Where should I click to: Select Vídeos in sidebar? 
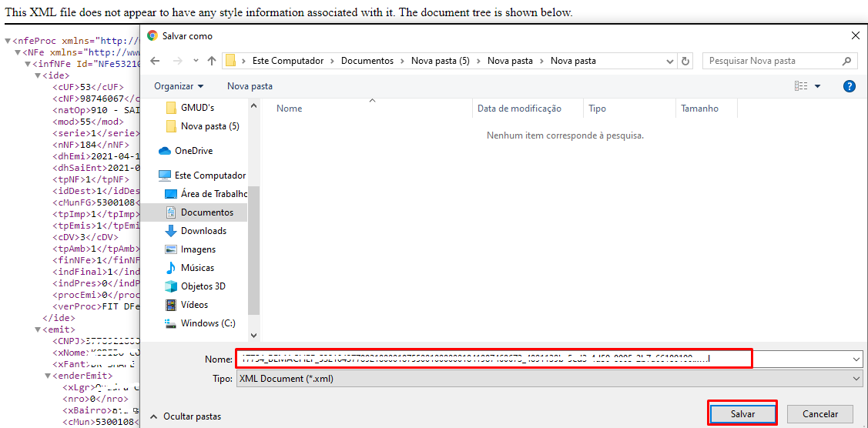(x=186, y=305)
